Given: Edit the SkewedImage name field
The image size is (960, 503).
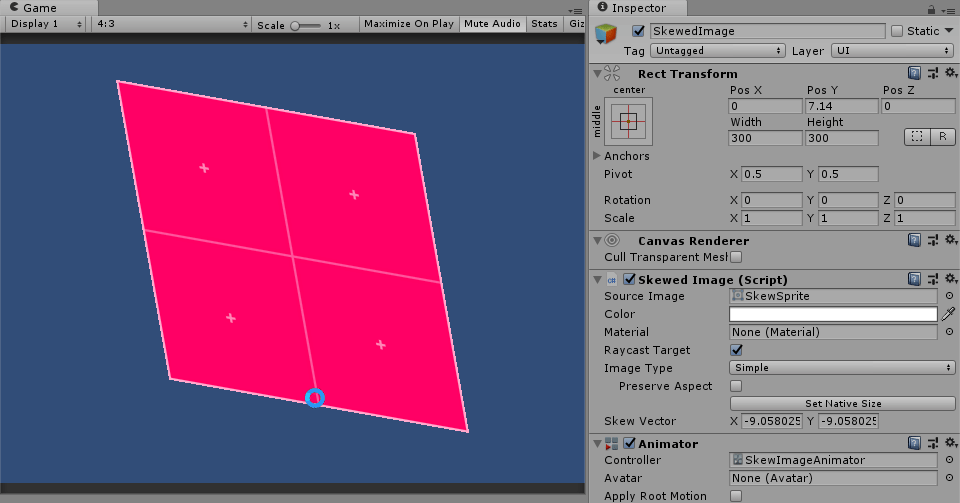Looking at the screenshot, I should click(768, 31).
